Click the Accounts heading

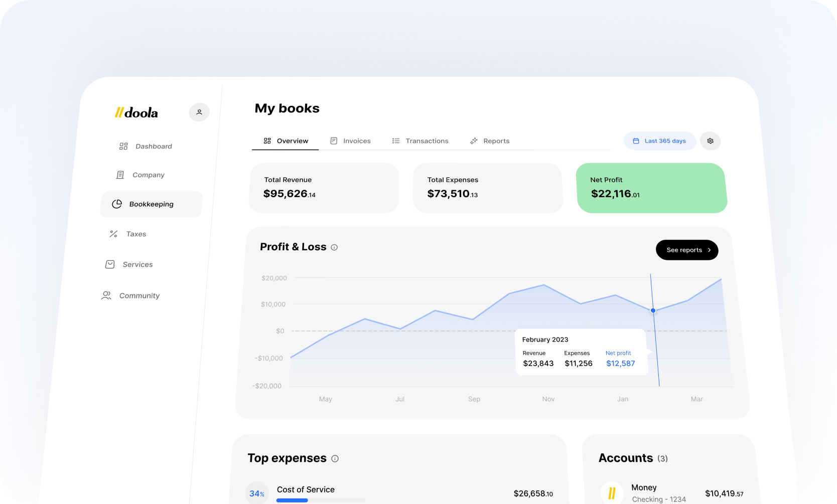point(626,458)
